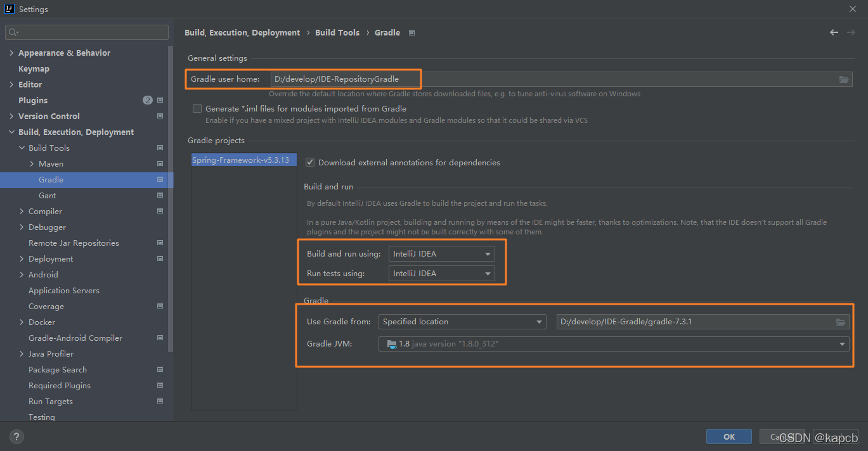The height and width of the screenshot is (451, 868).
Task: Go forward with the right navigation arrow
Action: (852, 32)
